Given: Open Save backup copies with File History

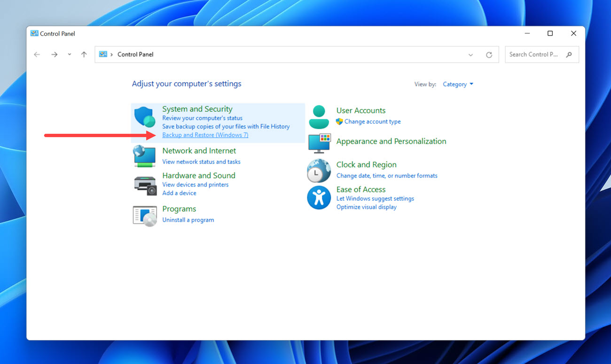Looking at the screenshot, I should (226, 127).
